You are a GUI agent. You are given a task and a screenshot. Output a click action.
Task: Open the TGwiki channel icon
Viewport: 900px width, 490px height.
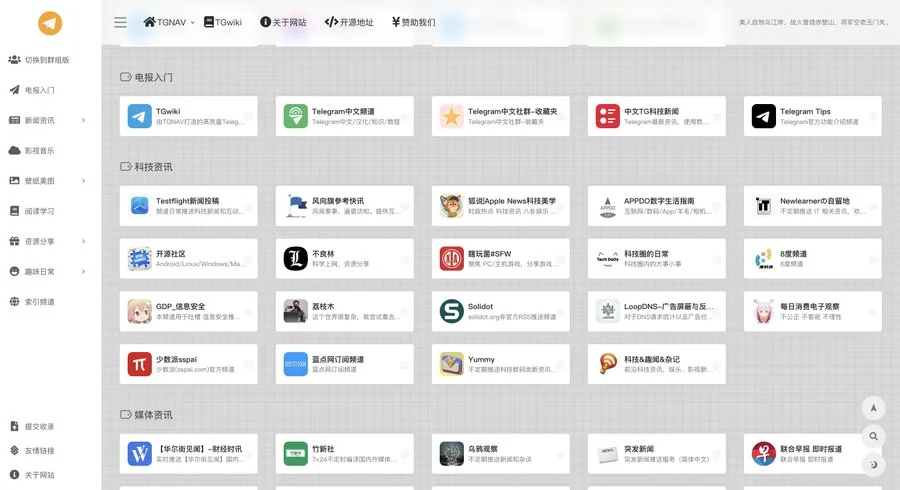tap(139, 116)
